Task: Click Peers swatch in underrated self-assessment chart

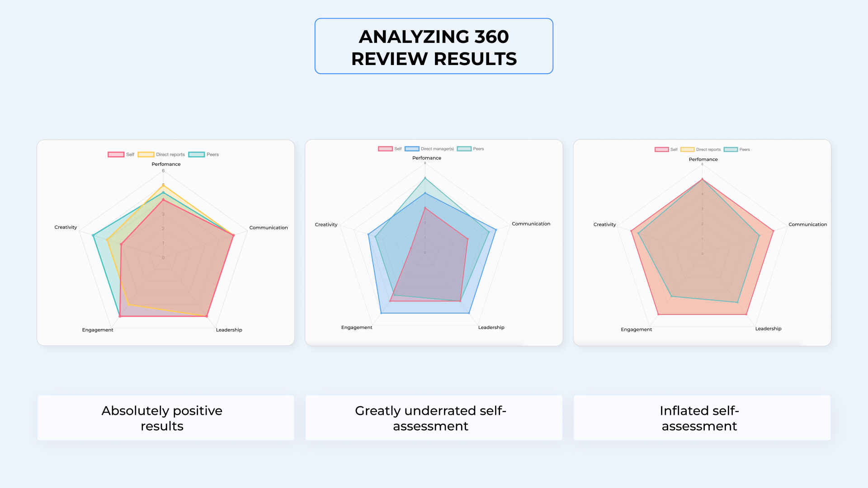Action: tap(464, 149)
